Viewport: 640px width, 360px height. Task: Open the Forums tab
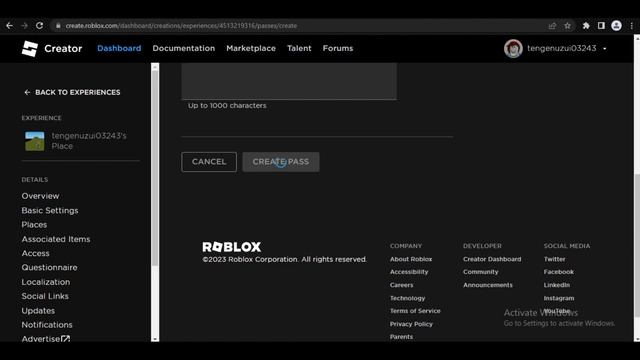pyautogui.click(x=338, y=48)
